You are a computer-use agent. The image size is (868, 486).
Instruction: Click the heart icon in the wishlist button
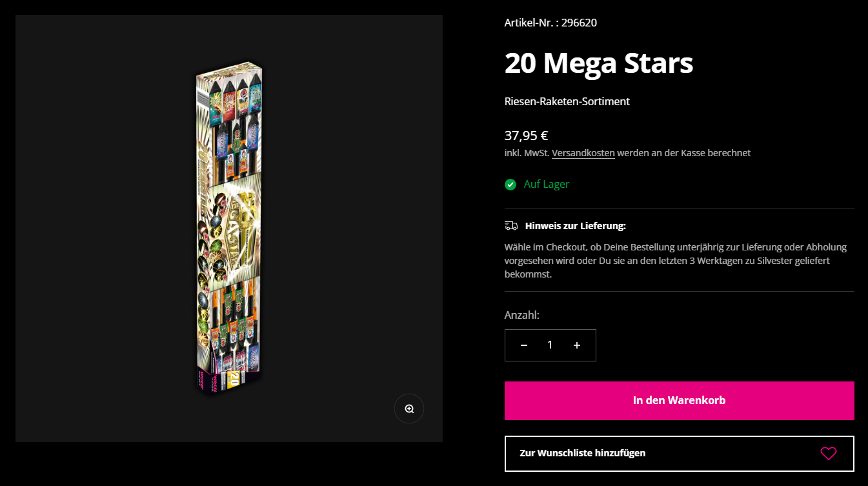click(x=829, y=454)
